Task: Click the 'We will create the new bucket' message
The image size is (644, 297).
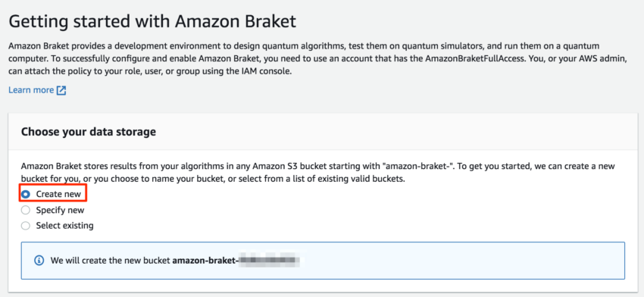Action: pyautogui.click(x=111, y=261)
